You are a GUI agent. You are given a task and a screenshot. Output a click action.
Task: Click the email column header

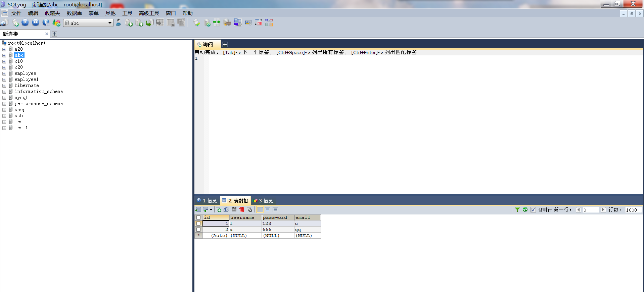click(308, 217)
